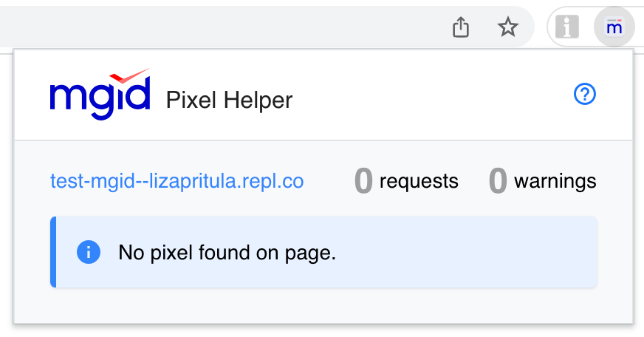Click the "Pixel Helper" title text
644x337 pixels.
tap(229, 100)
